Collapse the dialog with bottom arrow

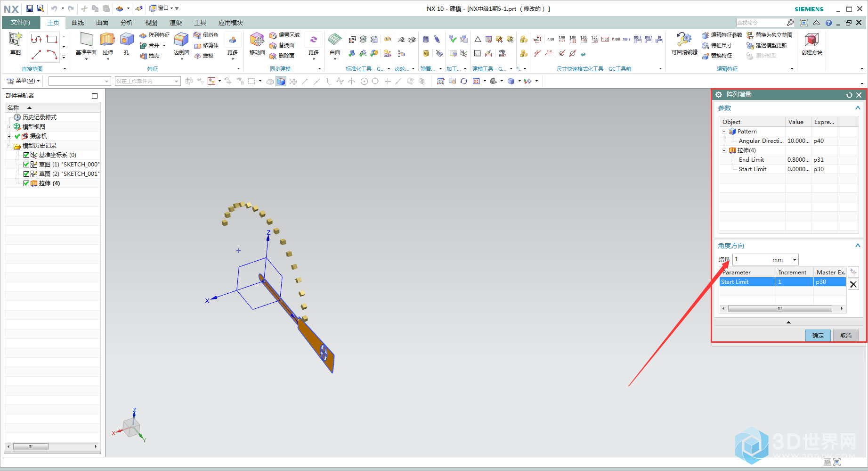788,322
